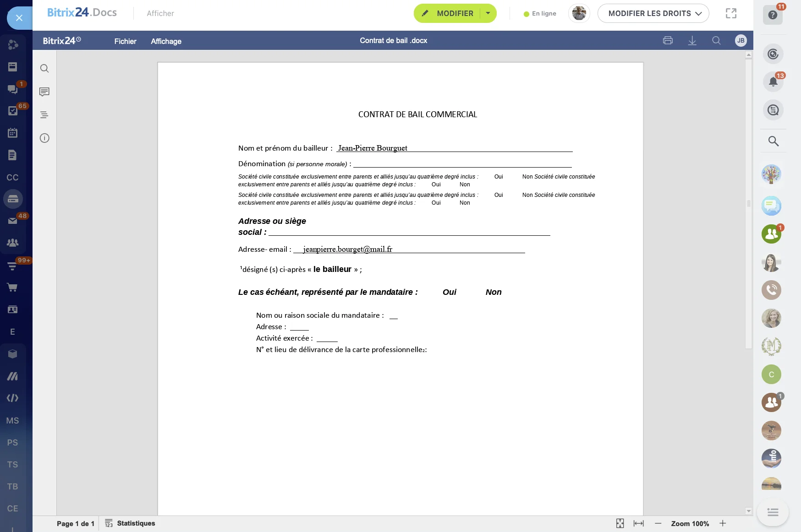Open the MODIFIER LES DROITS dropdown
Image resolution: width=801 pixels, height=532 pixels.
point(653,13)
